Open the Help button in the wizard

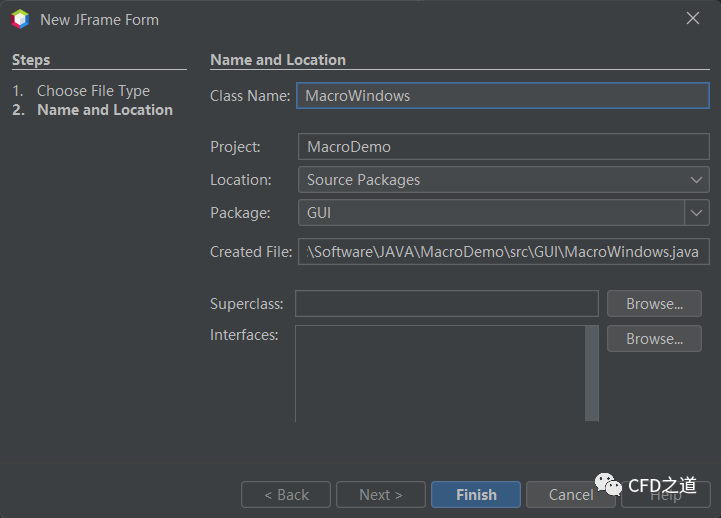pos(666,494)
